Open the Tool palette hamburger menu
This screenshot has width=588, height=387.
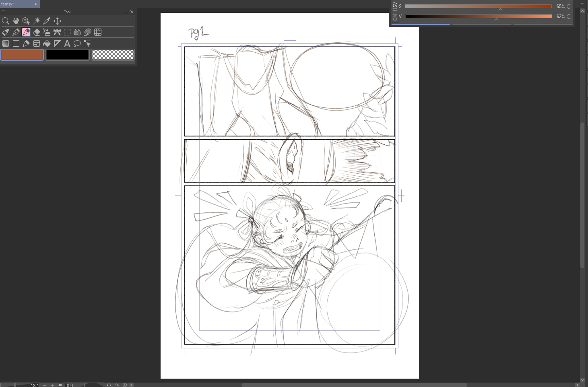(4, 12)
